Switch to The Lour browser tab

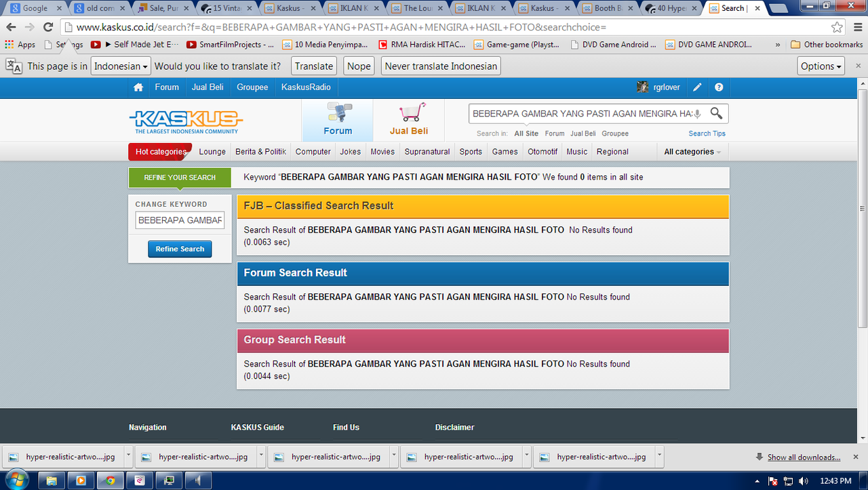[x=417, y=8]
